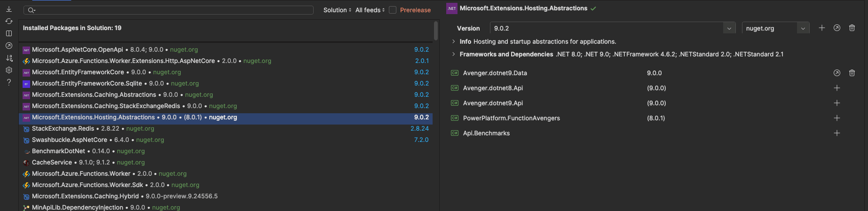Select Microsoft.Azure.Functions.Worker package

point(226,173)
